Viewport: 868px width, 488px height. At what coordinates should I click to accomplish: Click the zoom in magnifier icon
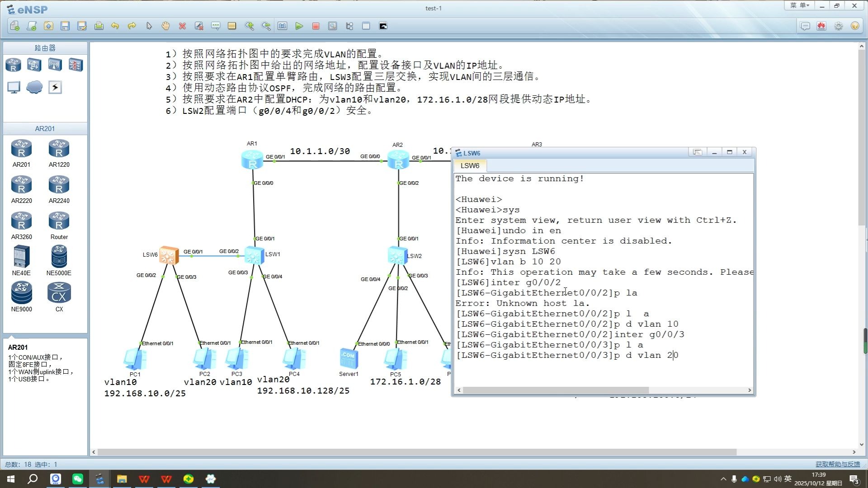pos(249,26)
